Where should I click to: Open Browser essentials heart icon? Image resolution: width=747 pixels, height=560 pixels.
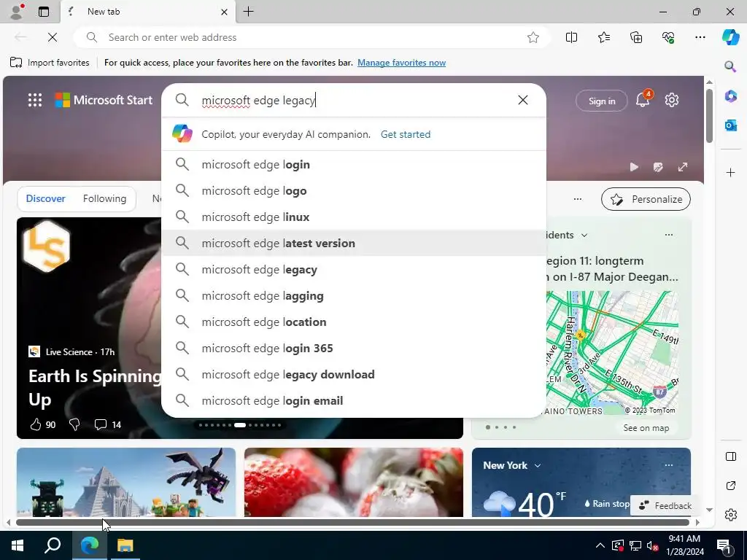668,37
